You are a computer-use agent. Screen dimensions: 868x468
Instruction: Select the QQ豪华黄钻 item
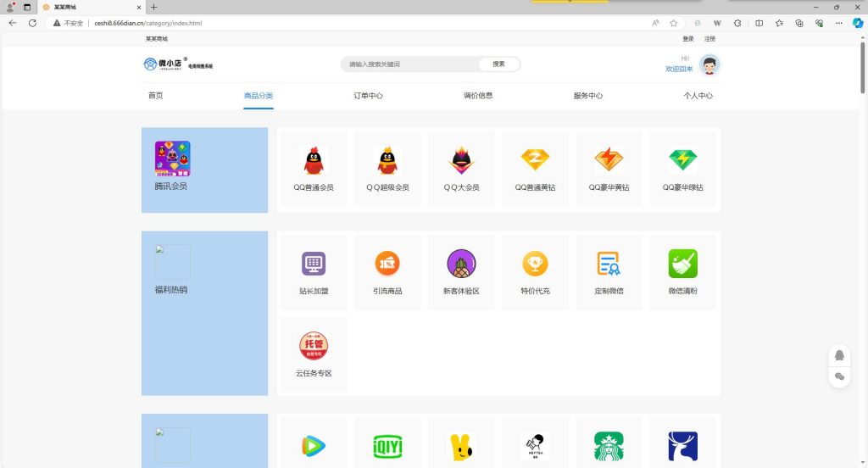(x=609, y=169)
